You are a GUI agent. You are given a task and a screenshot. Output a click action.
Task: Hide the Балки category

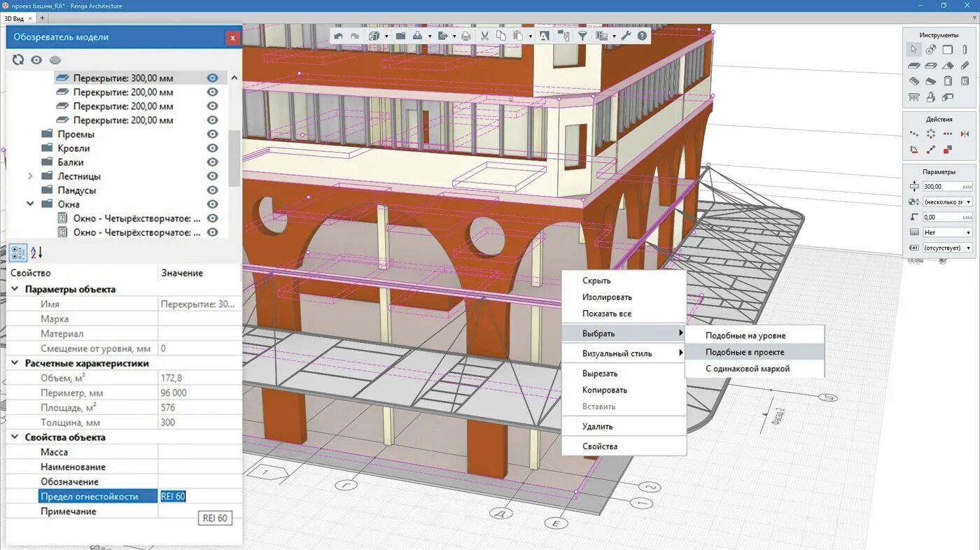213,162
